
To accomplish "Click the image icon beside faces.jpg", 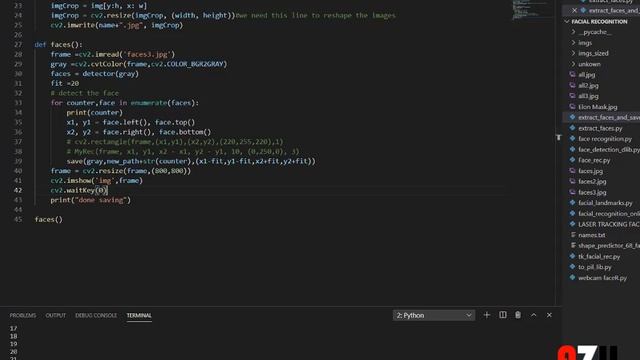I will pos(572,171).
